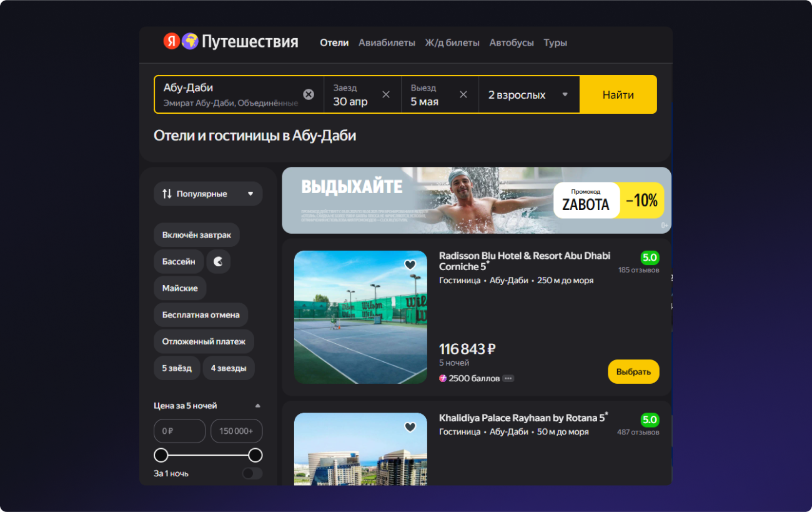Open the ellipsis info next to 2500 баллов
The height and width of the screenshot is (512, 812).
click(x=508, y=378)
